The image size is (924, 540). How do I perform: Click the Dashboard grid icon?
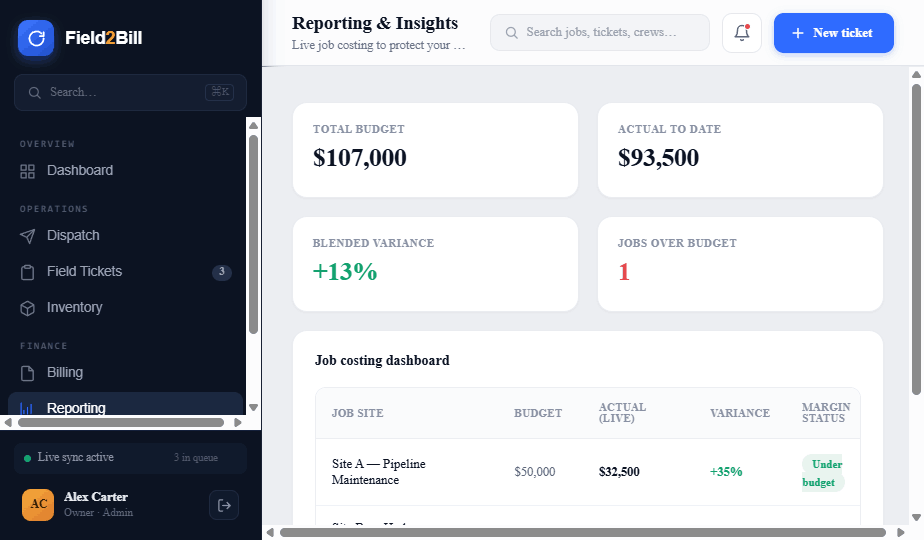point(28,171)
